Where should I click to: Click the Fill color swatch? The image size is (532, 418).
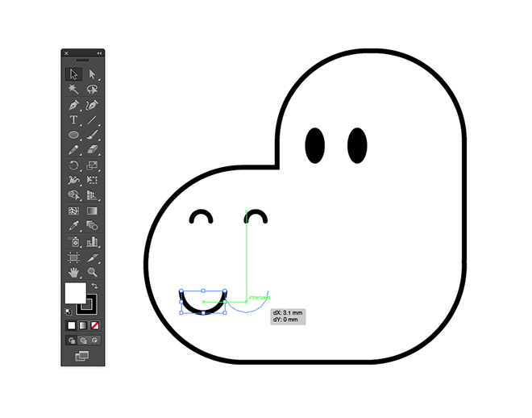[x=74, y=292]
